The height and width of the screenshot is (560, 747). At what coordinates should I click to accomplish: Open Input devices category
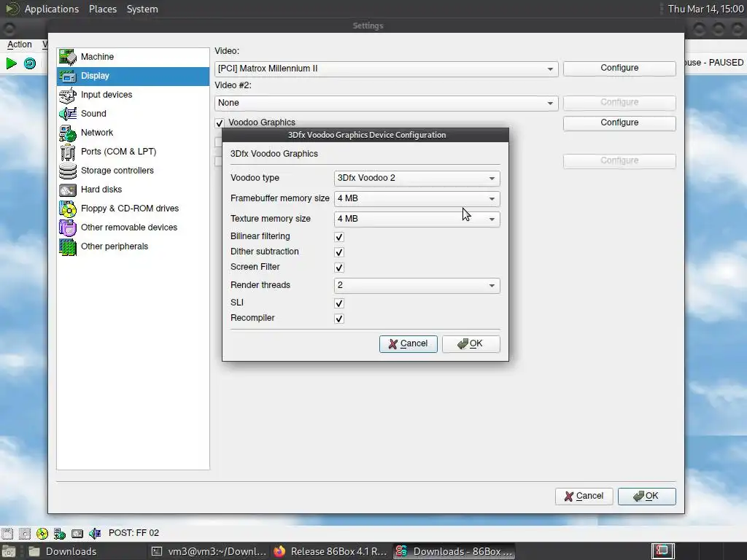pyautogui.click(x=133, y=95)
